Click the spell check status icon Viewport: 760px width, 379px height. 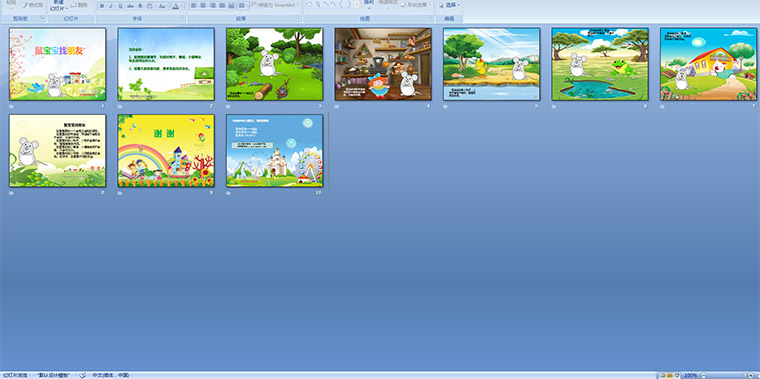[83, 375]
